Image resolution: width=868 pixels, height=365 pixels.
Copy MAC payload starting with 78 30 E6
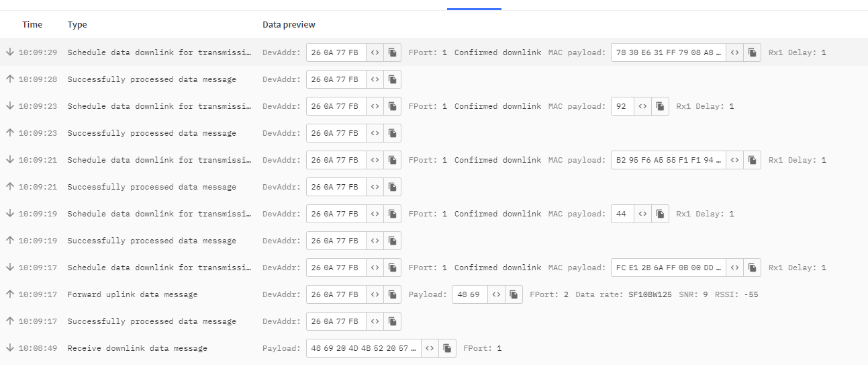click(753, 52)
